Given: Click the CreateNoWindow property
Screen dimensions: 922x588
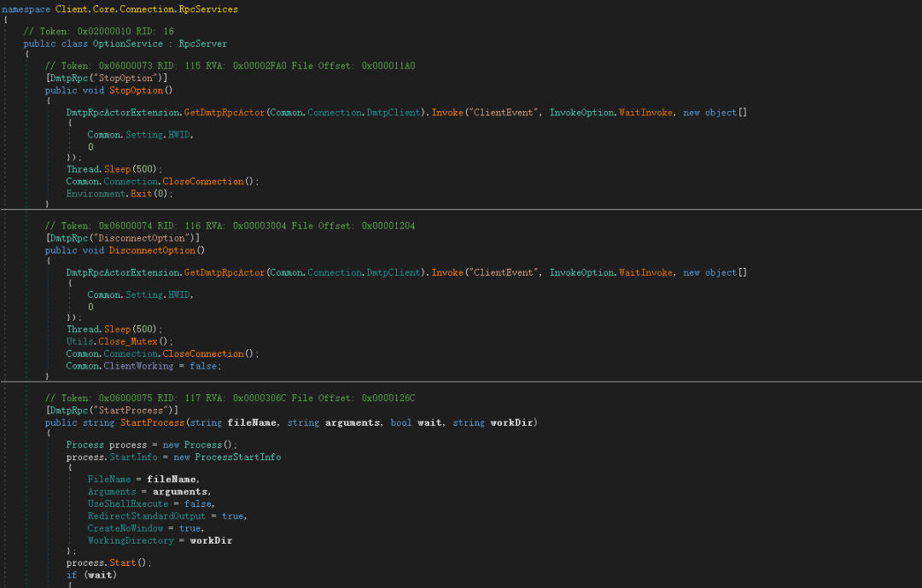Looking at the screenshot, I should point(125,529).
